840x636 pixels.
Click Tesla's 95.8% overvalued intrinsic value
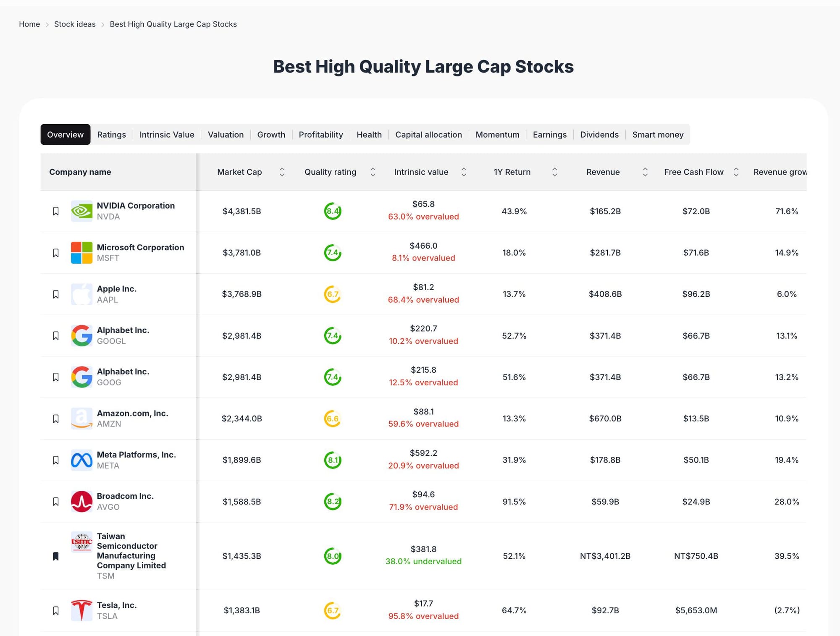[x=423, y=616]
